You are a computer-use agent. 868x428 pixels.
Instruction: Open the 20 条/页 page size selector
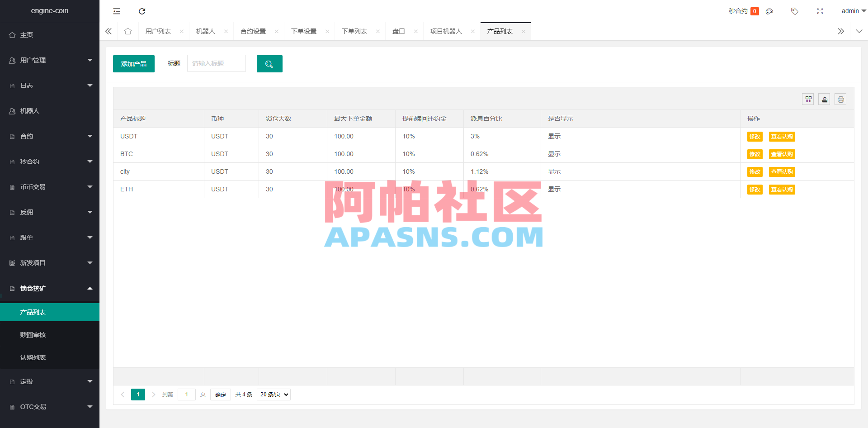pos(274,395)
